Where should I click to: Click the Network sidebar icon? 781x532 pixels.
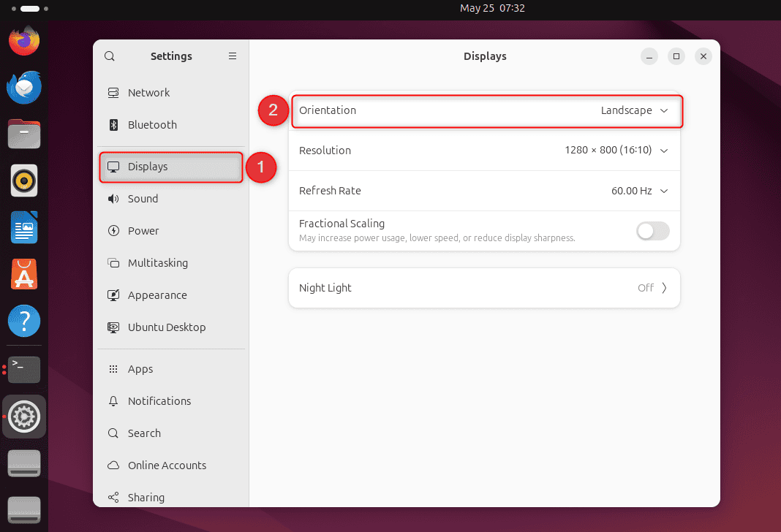[x=113, y=93]
